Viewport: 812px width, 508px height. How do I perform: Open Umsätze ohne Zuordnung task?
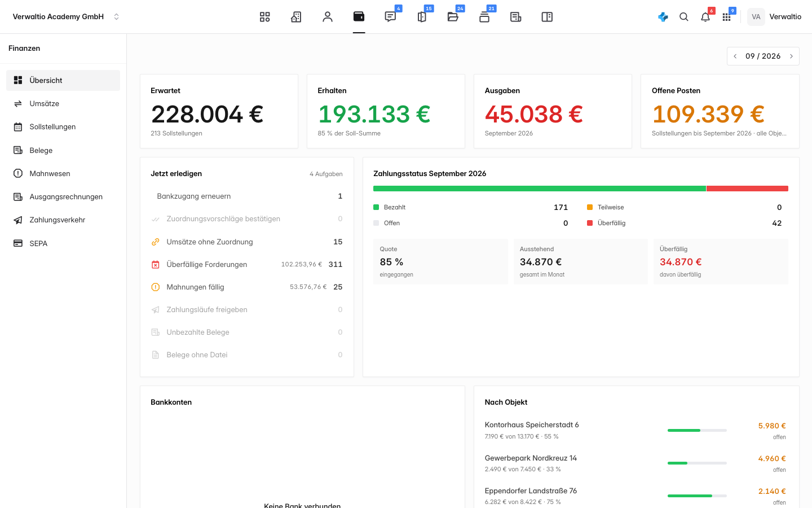click(247, 242)
